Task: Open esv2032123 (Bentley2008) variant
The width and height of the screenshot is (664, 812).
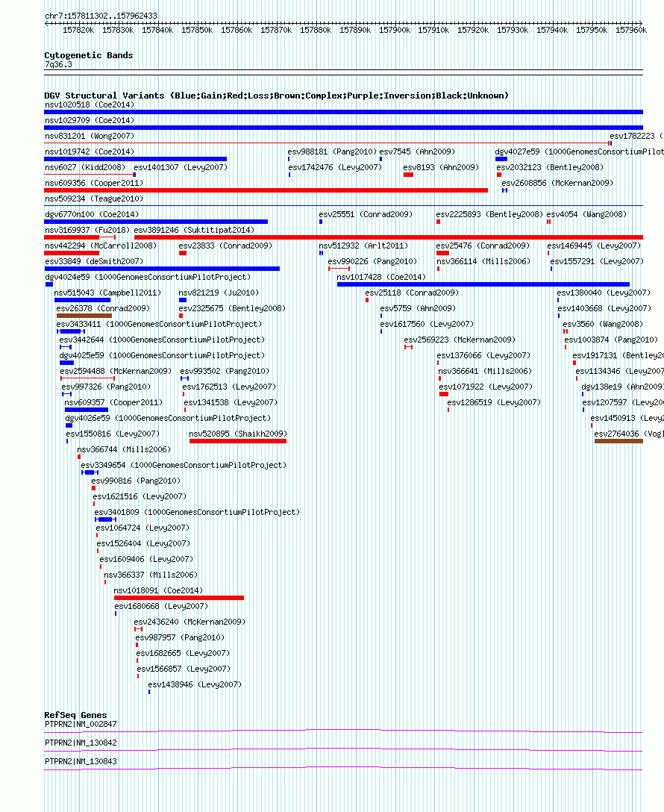Action: (x=550, y=167)
